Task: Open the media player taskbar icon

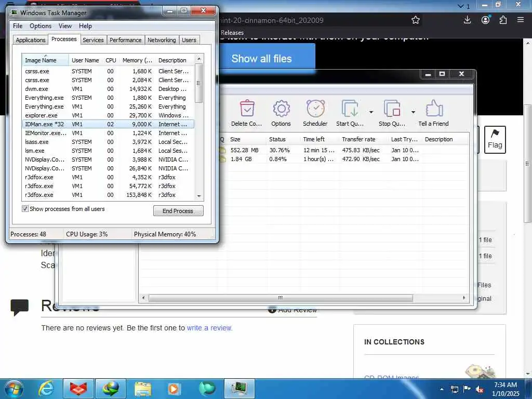Action: 174,389
